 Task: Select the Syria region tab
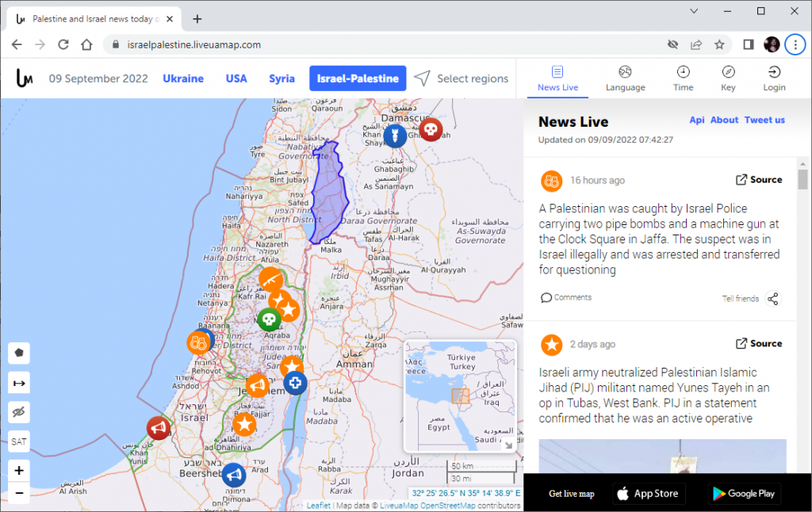click(x=282, y=78)
